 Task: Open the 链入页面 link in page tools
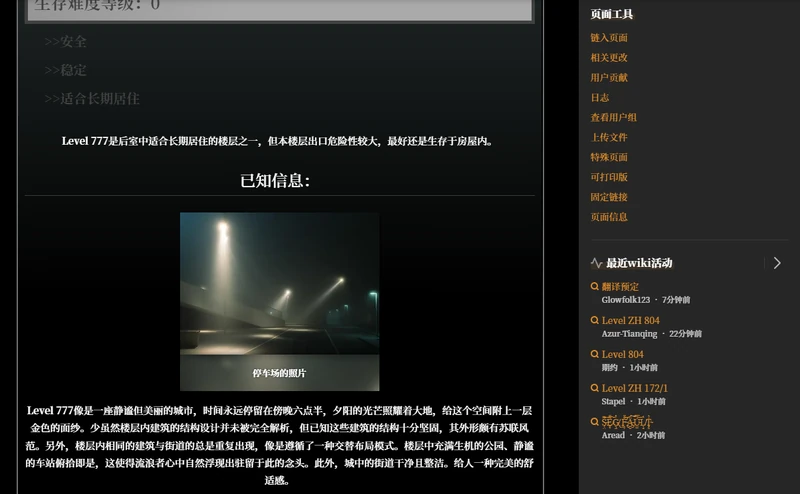[x=609, y=38]
